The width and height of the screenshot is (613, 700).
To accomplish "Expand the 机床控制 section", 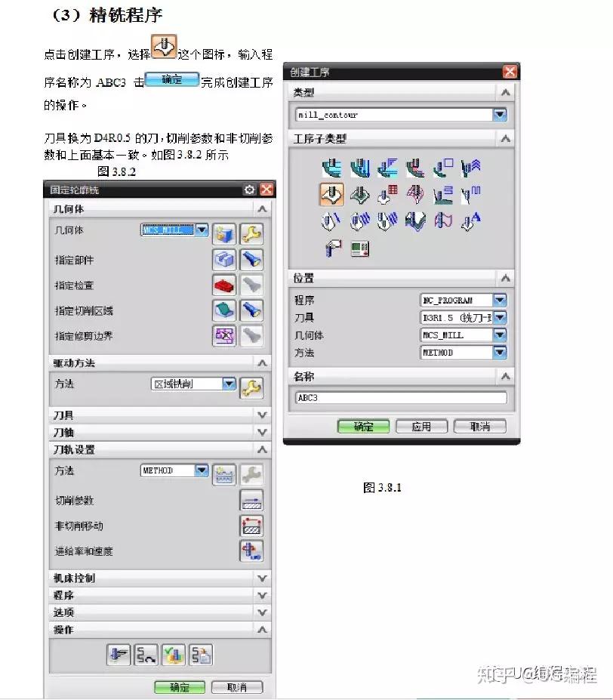I will tap(262, 578).
